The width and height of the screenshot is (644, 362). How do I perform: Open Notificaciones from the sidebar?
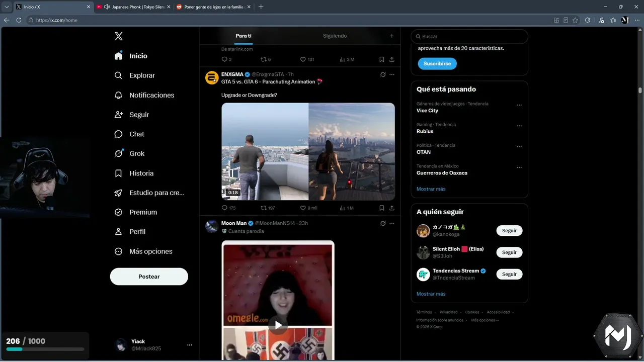[x=144, y=95]
